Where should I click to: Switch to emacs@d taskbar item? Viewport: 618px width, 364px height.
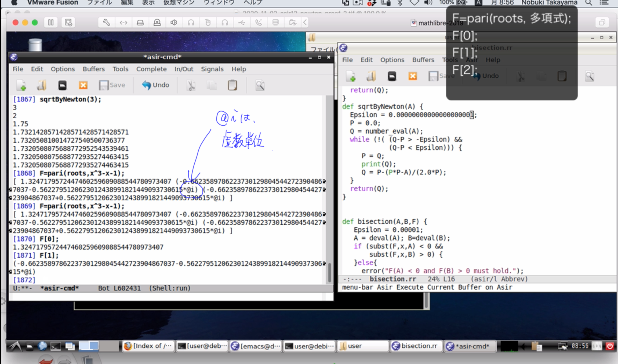pyautogui.click(x=256, y=346)
